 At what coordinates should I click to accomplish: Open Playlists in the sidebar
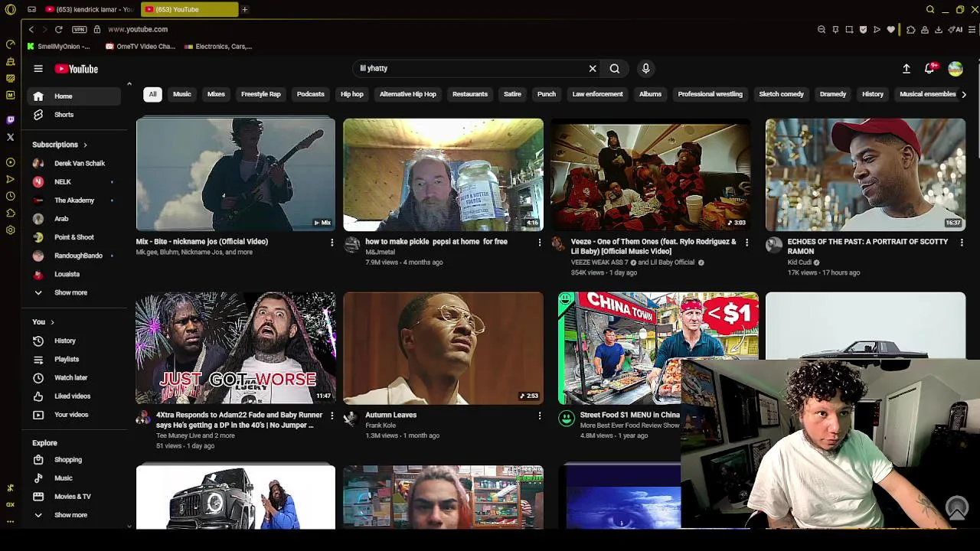pos(74,359)
